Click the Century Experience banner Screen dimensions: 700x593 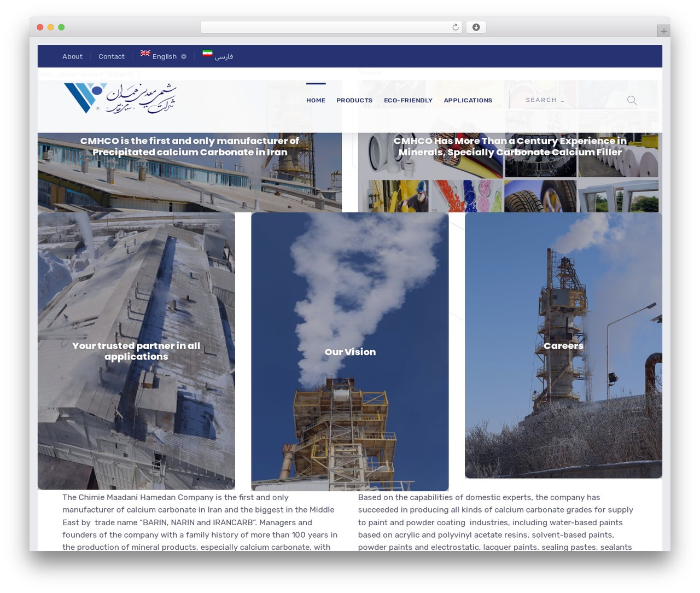(510, 146)
